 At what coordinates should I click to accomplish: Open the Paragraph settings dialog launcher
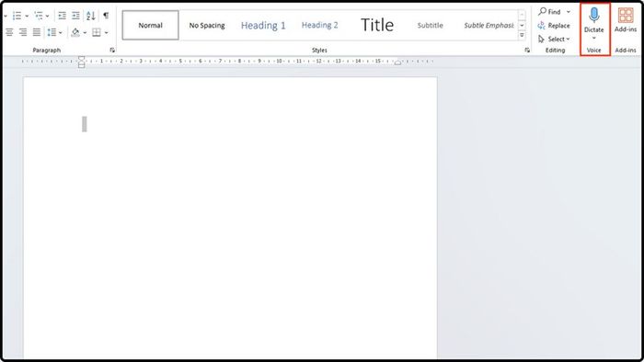point(112,50)
